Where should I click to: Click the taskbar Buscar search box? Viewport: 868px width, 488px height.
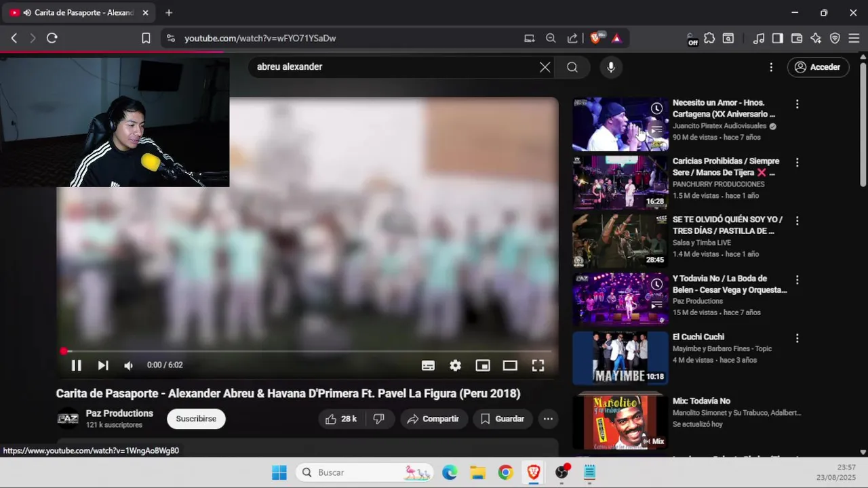[x=364, y=472]
